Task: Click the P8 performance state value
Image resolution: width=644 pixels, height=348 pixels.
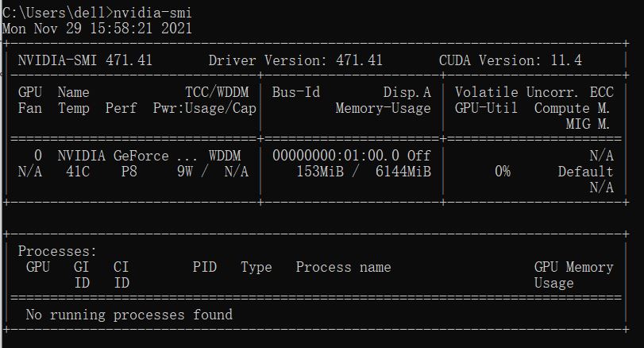Action: (129, 172)
